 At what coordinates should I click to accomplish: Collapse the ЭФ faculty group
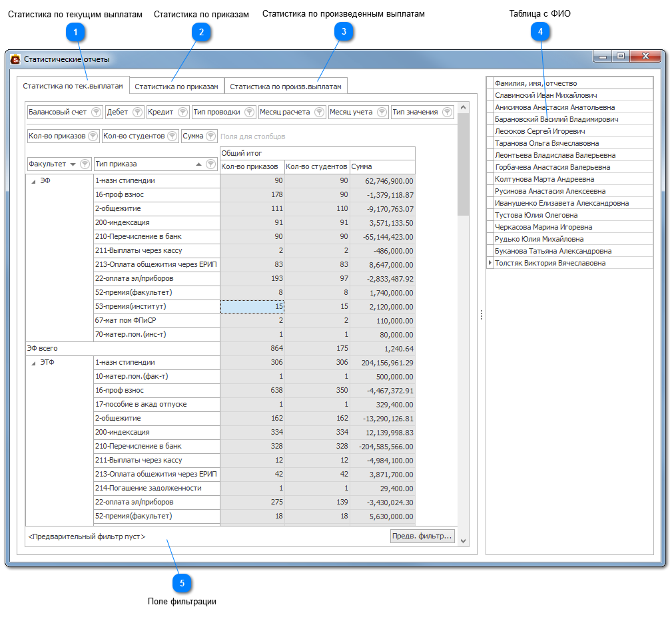pos(33,182)
